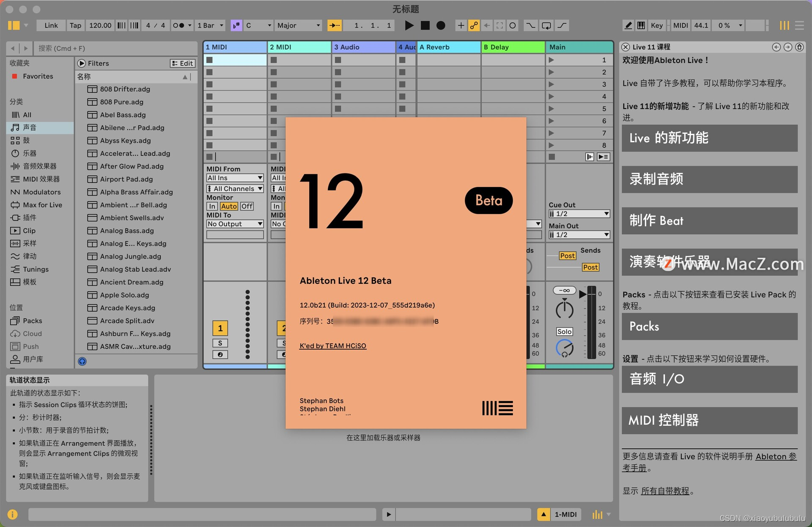Image resolution: width=812 pixels, height=527 pixels.
Task: Toggle the Automation Arm icon
Action: coord(474,25)
